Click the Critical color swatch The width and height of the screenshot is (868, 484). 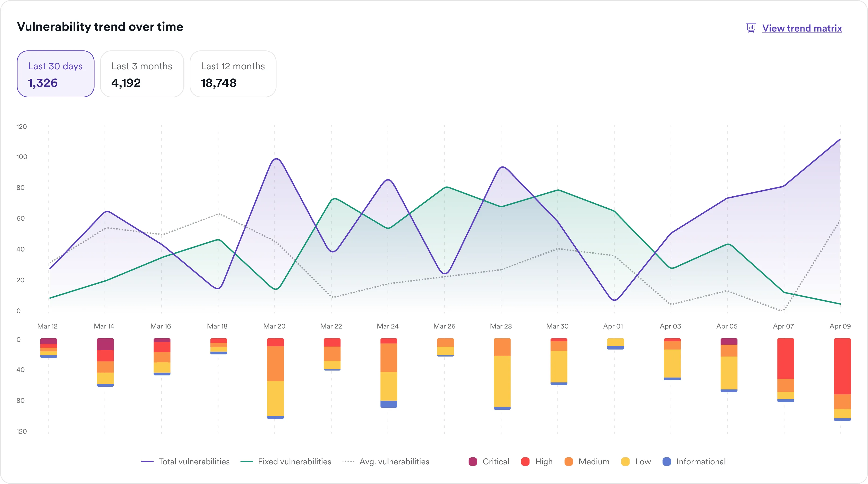473,461
